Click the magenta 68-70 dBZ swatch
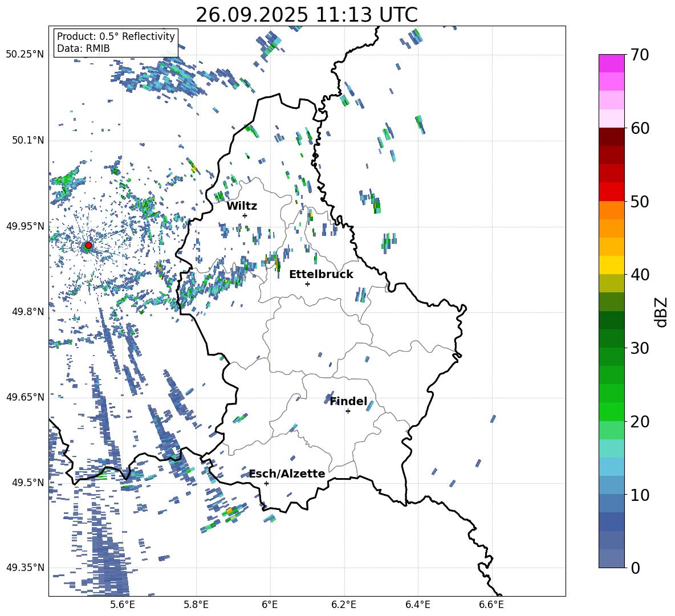 pos(611,63)
